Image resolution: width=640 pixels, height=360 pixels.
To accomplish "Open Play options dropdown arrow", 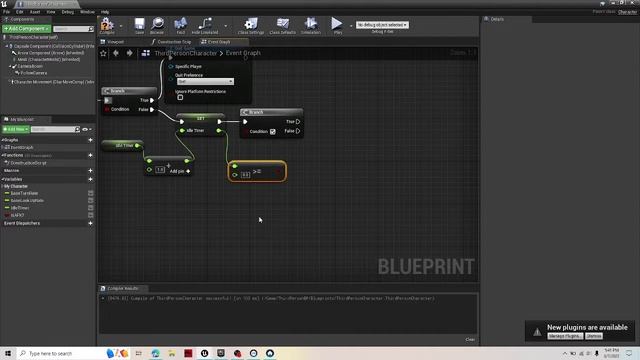I will pos(351,26).
